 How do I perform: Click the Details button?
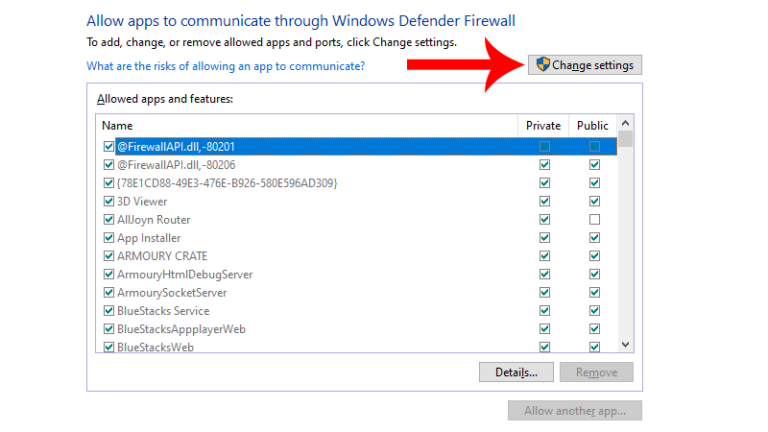(x=516, y=372)
